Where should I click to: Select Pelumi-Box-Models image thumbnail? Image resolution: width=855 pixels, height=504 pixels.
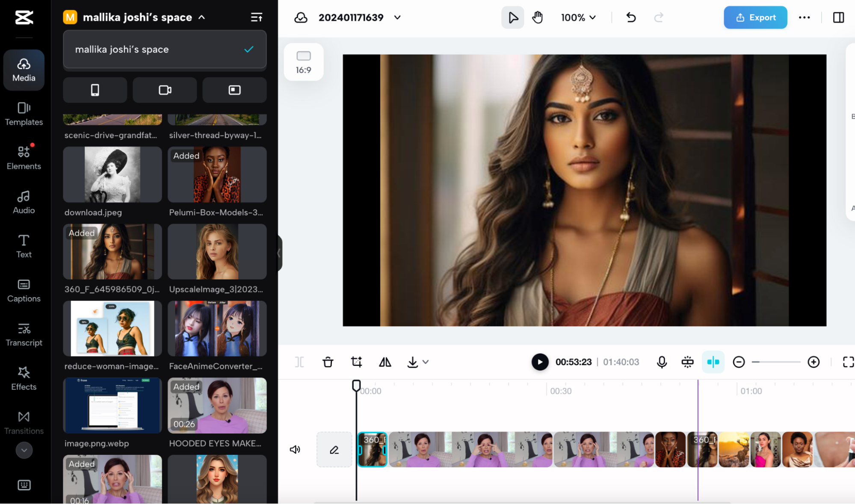pyautogui.click(x=217, y=174)
